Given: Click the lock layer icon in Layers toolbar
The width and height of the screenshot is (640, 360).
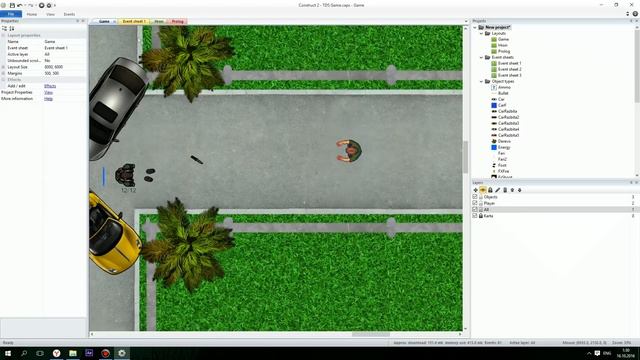Looking at the screenshot, I should point(490,190).
